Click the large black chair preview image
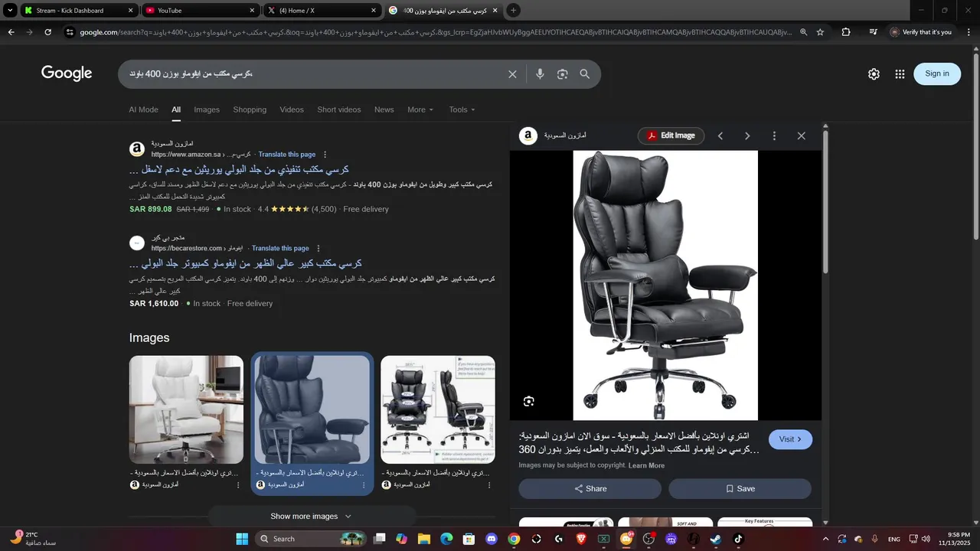The width and height of the screenshot is (980, 551). (x=665, y=285)
